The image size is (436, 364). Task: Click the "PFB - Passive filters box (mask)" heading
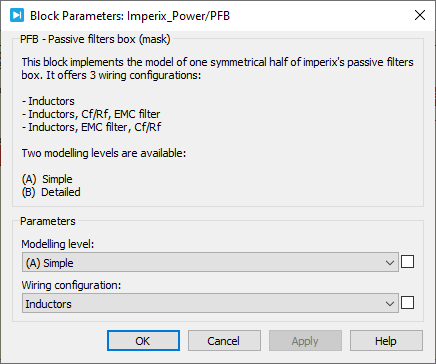coord(95,39)
